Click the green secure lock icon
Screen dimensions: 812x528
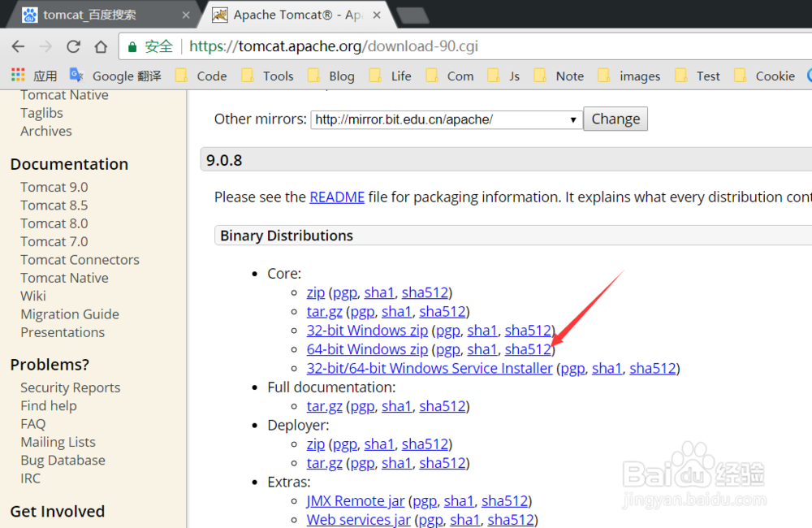coord(132,46)
